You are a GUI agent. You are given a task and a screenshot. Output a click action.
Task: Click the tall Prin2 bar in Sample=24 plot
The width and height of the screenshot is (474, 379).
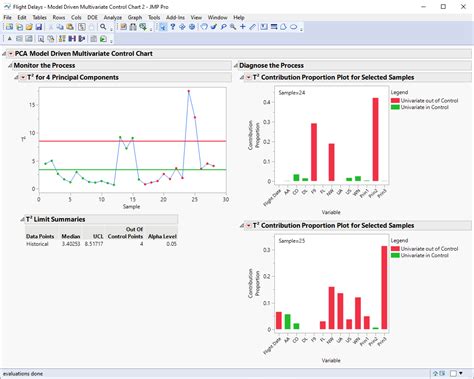click(375, 139)
